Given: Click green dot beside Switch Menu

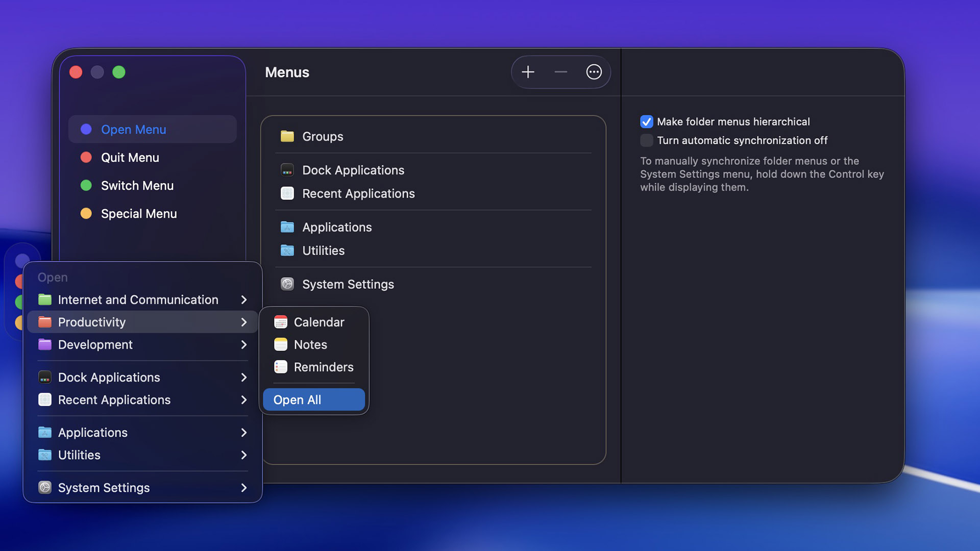Looking at the screenshot, I should pyautogui.click(x=86, y=185).
